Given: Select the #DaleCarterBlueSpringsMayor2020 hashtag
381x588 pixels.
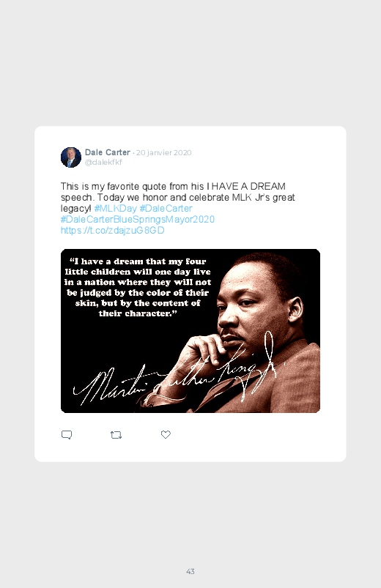Looking at the screenshot, I should pyautogui.click(x=138, y=219).
